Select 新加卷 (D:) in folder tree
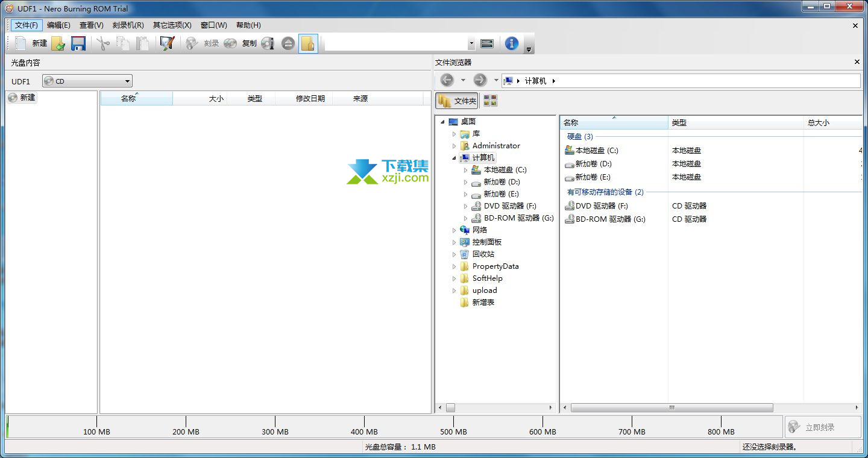This screenshot has width=868, height=458. point(502,182)
